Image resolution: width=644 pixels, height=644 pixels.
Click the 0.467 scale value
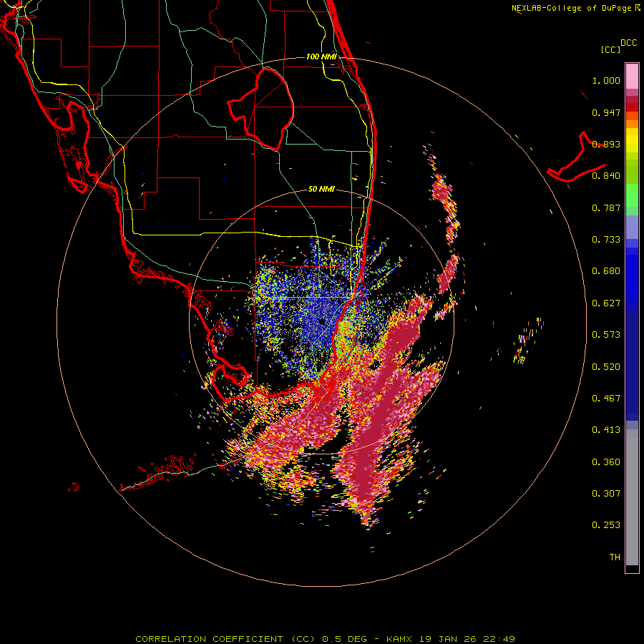606,399
